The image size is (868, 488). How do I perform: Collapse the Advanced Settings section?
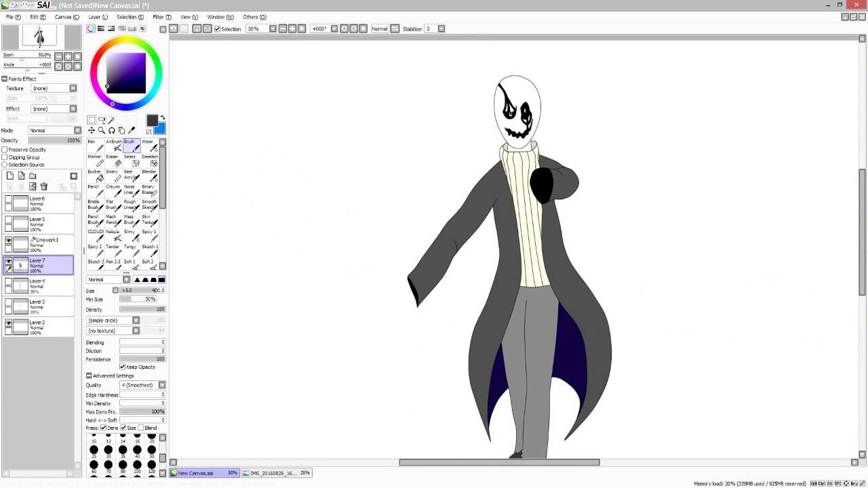pos(89,375)
